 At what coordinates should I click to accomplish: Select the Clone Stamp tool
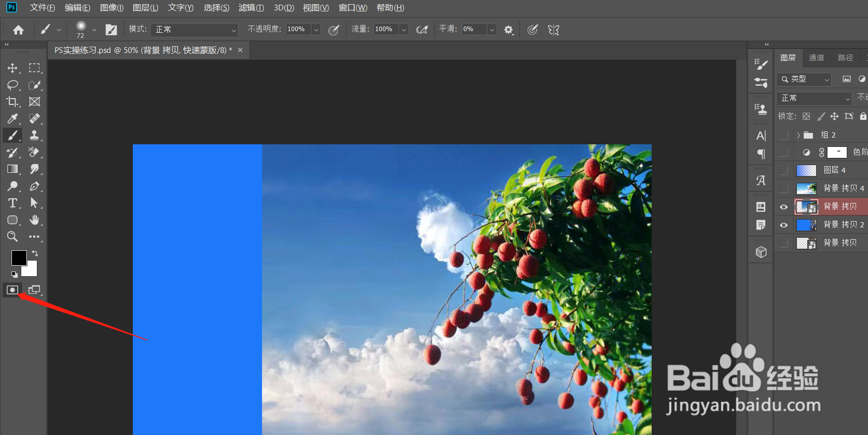[x=34, y=135]
